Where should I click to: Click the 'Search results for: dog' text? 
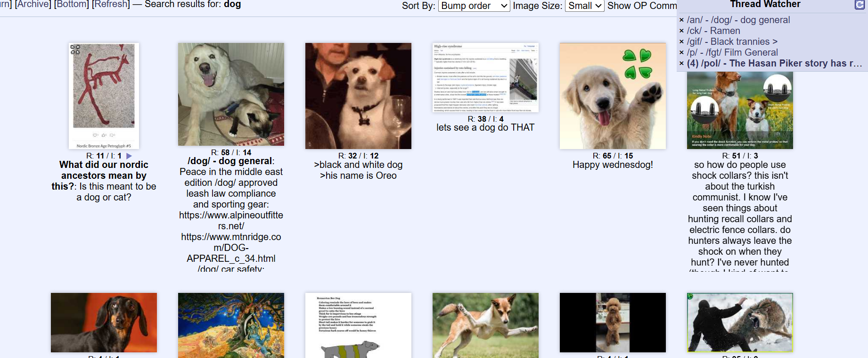click(x=193, y=4)
